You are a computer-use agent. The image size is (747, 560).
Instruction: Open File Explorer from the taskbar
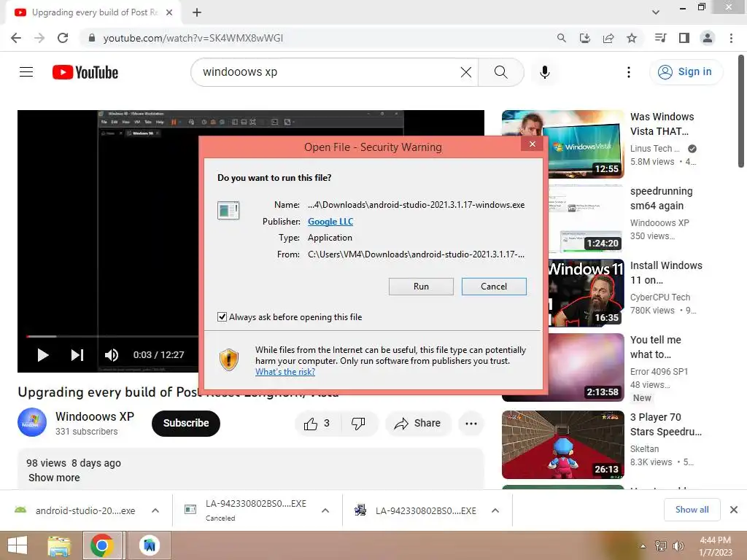pyautogui.click(x=58, y=545)
